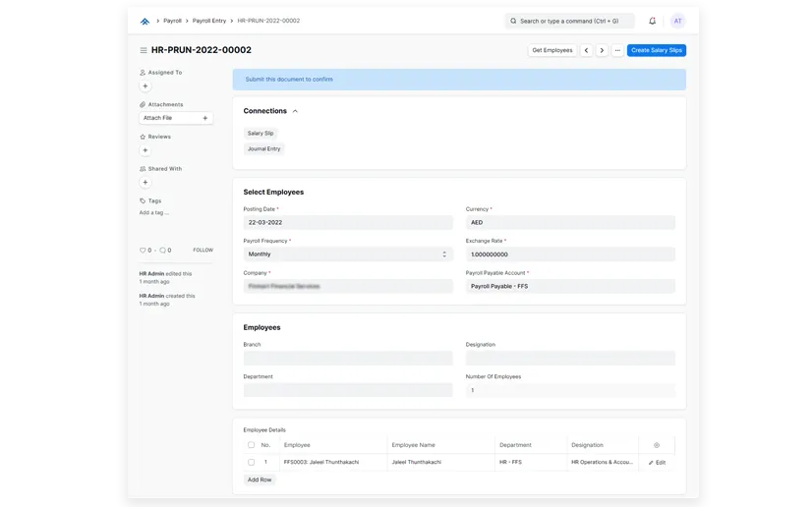Image resolution: width=812 pixels, height=507 pixels.
Task: Open the three-dot more actions menu
Action: click(617, 50)
